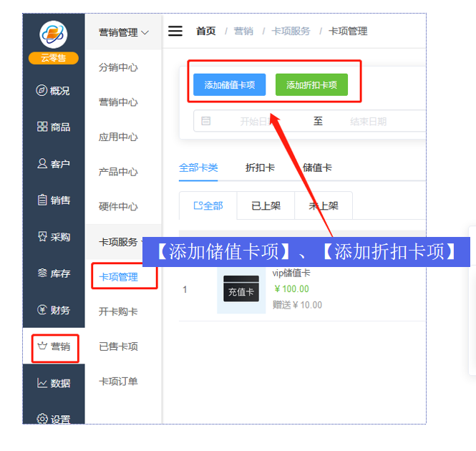Open 开卡购卡 menu item
Screen dimensions: 476x451
point(118,311)
